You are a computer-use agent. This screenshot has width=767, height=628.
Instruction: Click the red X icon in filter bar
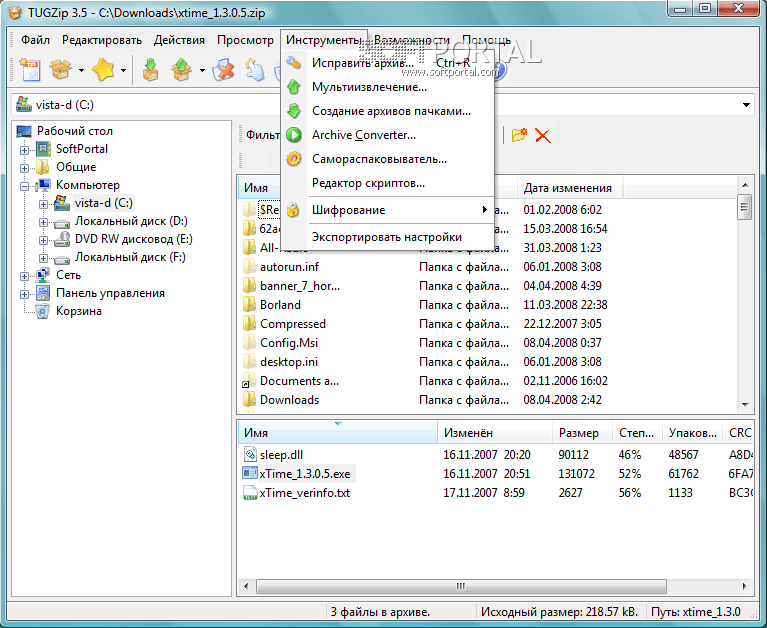(x=542, y=135)
